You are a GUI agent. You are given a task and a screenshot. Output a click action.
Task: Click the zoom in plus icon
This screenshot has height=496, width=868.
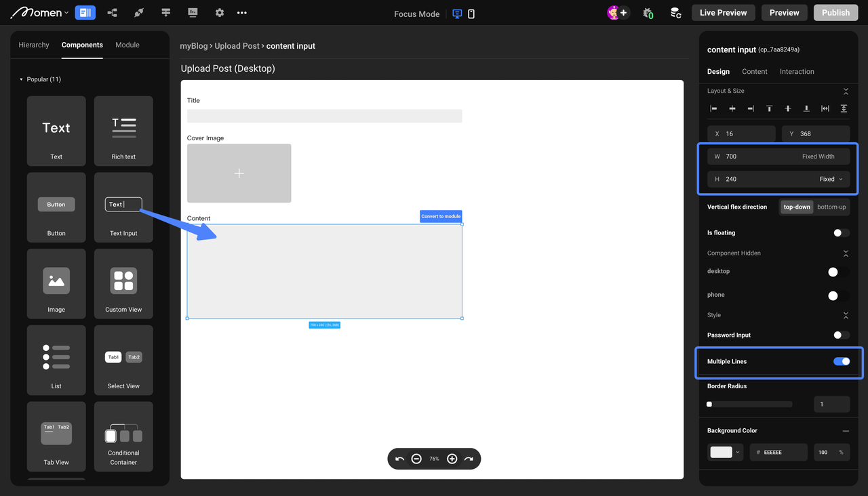(452, 459)
